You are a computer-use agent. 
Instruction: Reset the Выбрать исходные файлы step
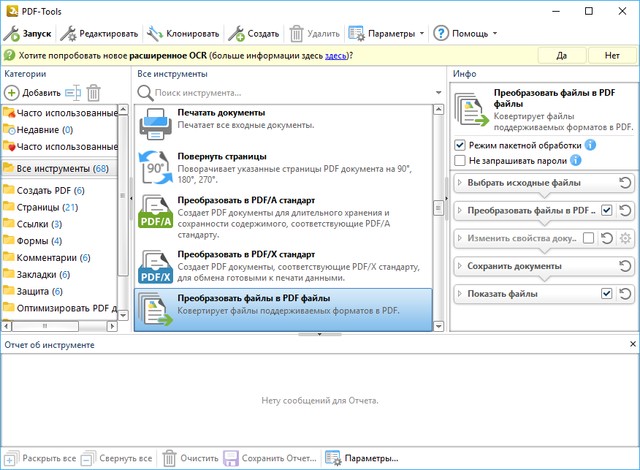[x=625, y=183]
